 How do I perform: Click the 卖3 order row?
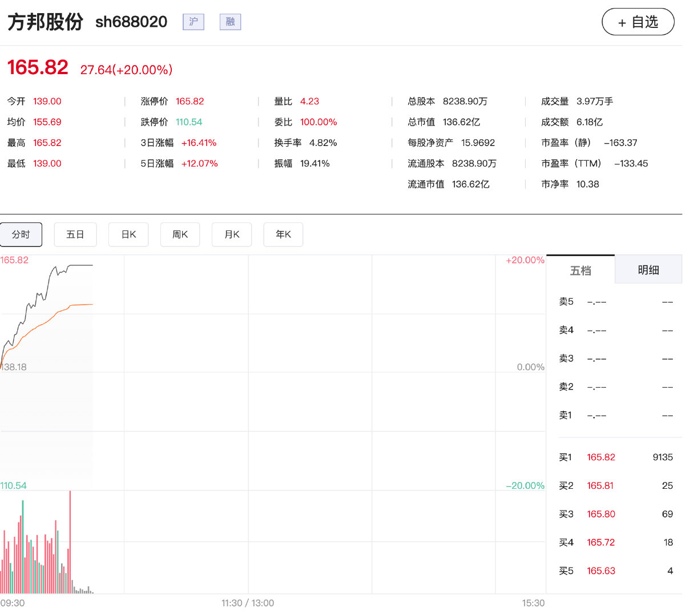[x=616, y=359]
